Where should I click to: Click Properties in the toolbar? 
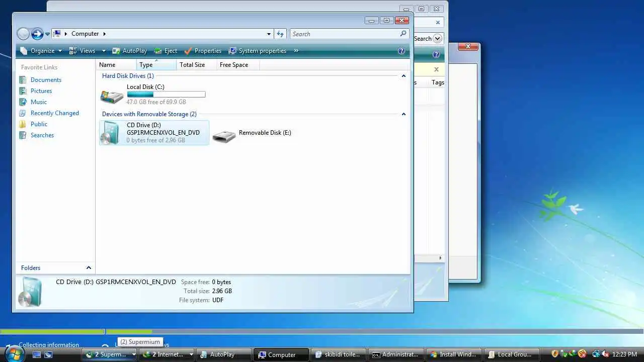click(x=203, y=51)
